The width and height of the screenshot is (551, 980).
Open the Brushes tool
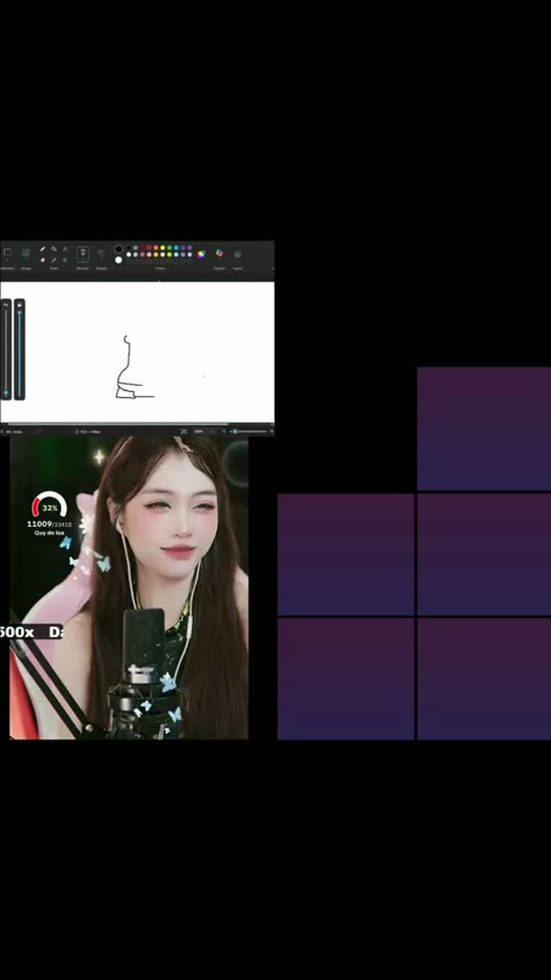click(83, 254)
